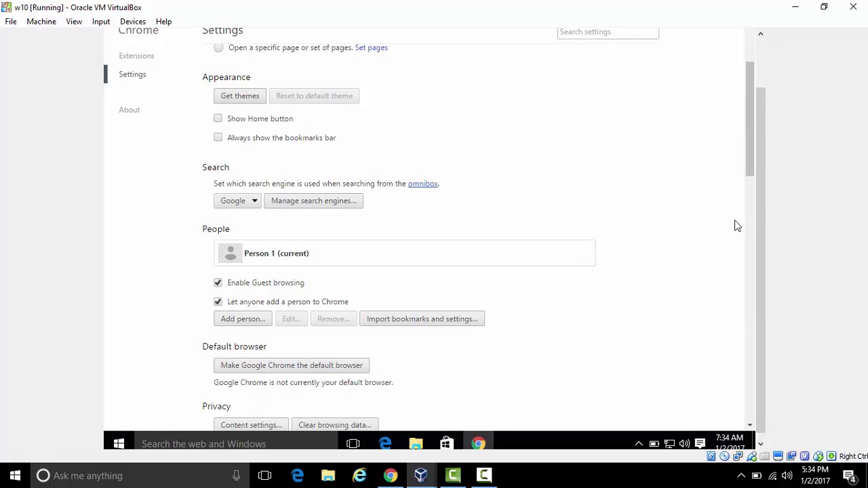This screenshot has height=488, width=868.
Task: Open host Task View
Action: coord(264,476)
